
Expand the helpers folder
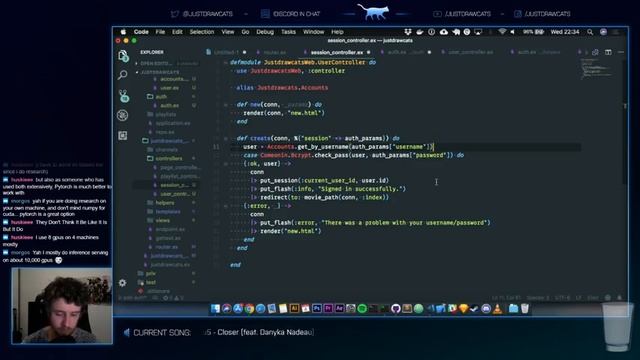[165, 203]
